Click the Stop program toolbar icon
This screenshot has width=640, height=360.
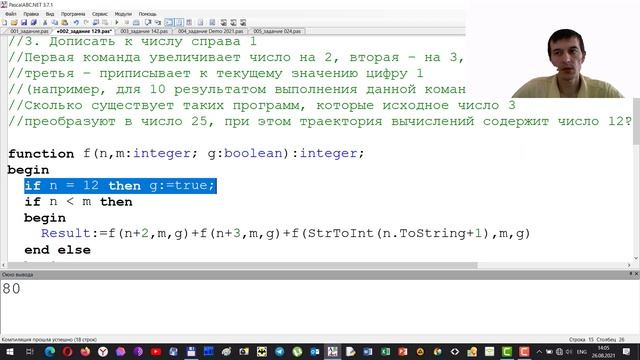pyautogui.click(x=127, y=22)
